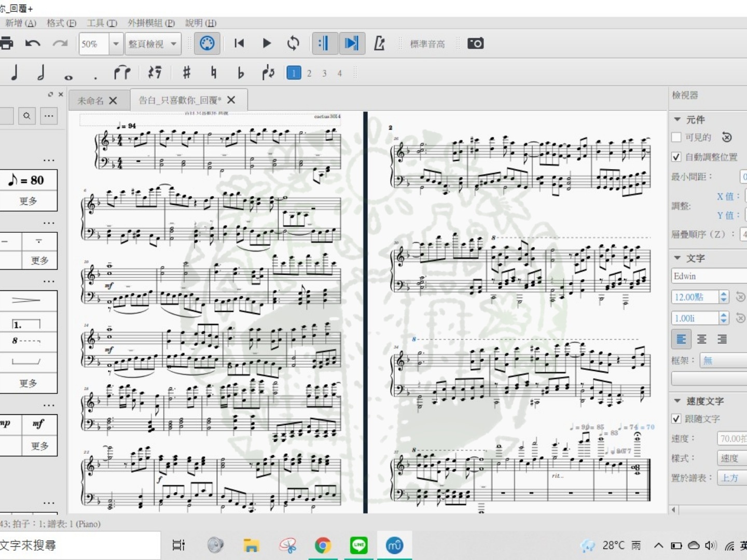Apply the natural accidental
Screen dimensions: 747x560
(x=213, y=73)
